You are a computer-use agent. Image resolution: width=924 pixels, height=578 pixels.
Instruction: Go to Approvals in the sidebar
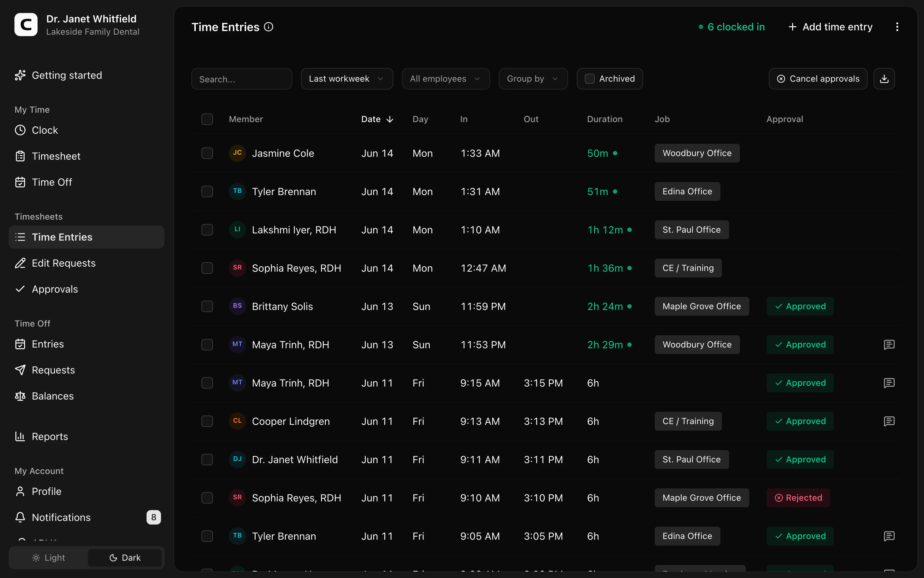coord(87,289)
